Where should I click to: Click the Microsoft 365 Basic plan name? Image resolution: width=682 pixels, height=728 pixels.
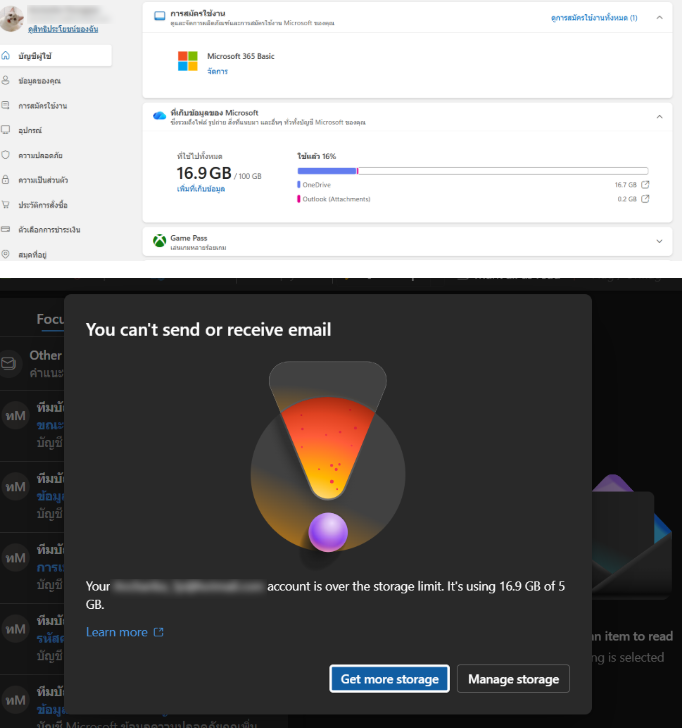tap(240, 56)
